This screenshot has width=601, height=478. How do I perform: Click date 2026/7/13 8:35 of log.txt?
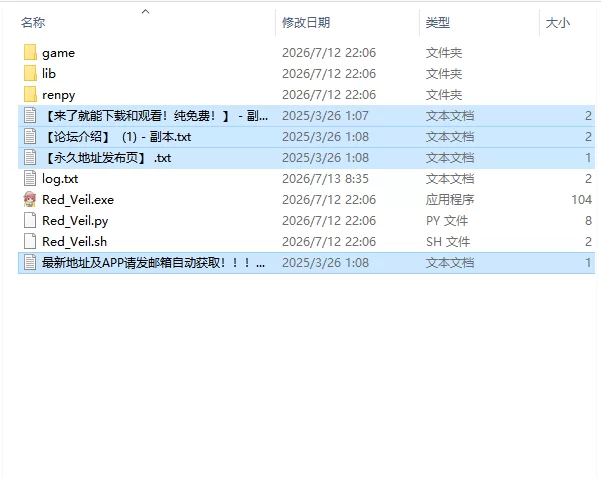[x=325, y=179]
